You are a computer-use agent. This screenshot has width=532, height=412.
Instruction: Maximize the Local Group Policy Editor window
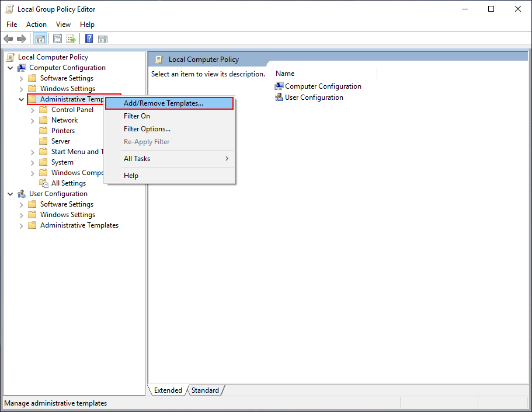pyautogui.click(x=491, y=9)
